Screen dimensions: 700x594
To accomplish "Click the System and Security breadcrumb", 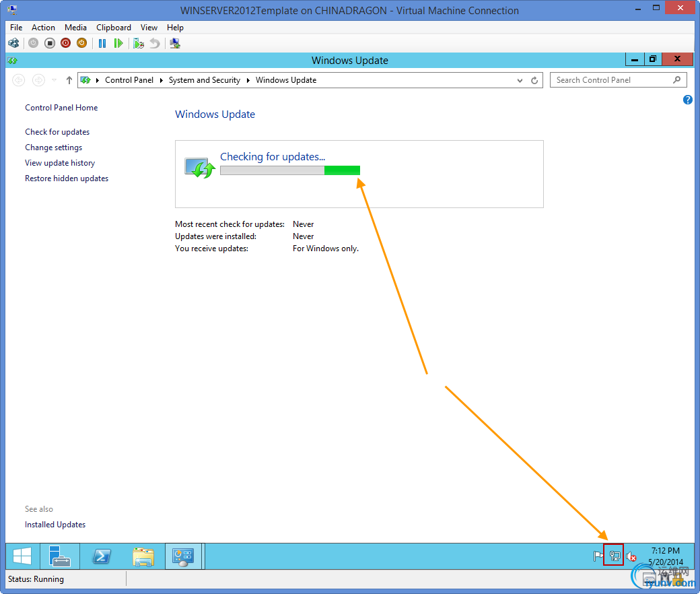I will (x=205, y=80).
